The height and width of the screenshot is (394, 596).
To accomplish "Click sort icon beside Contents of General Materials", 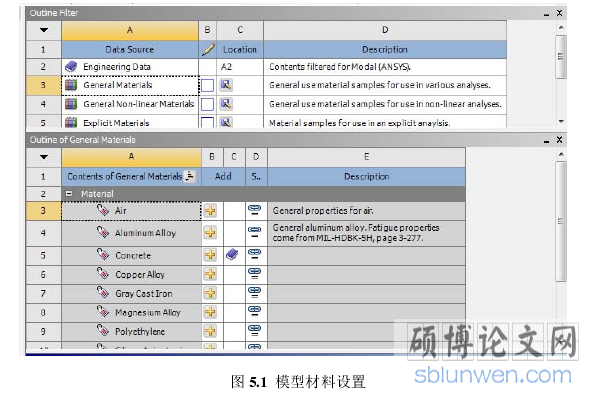I will click(190, 176).
